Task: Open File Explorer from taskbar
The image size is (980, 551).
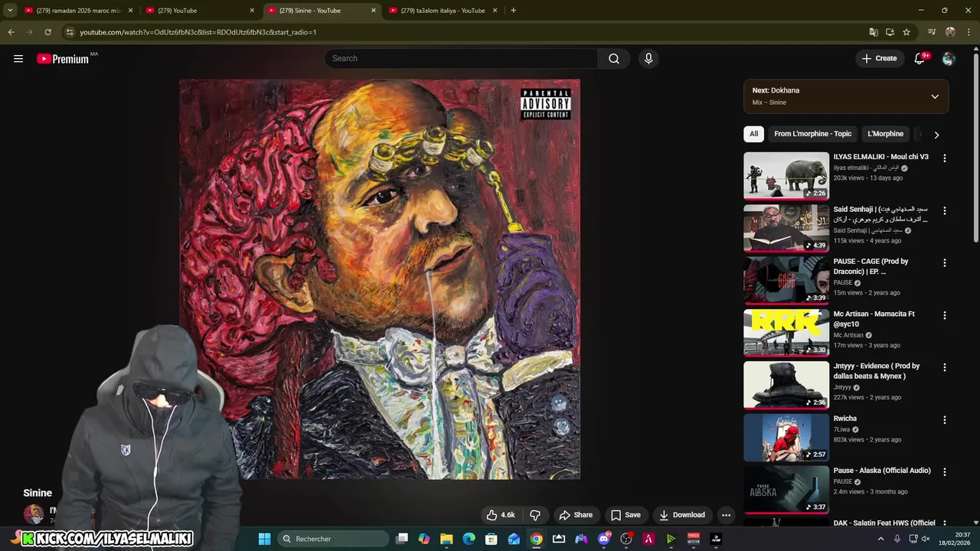Action: pos(446,539)
